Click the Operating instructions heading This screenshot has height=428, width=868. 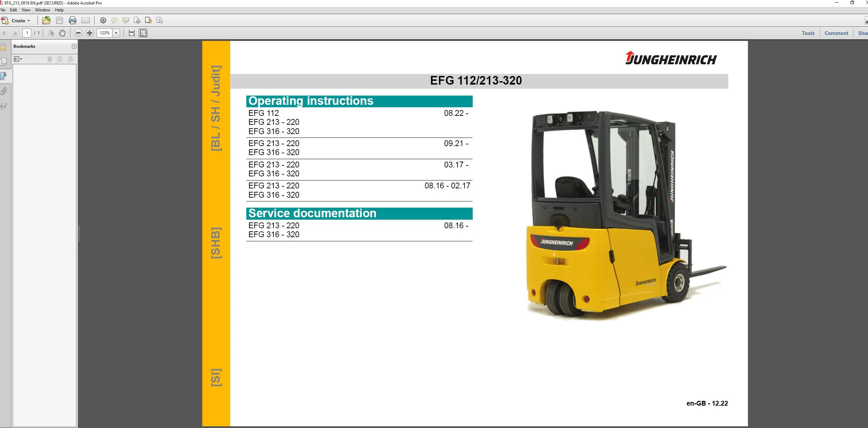pos(311,101)
